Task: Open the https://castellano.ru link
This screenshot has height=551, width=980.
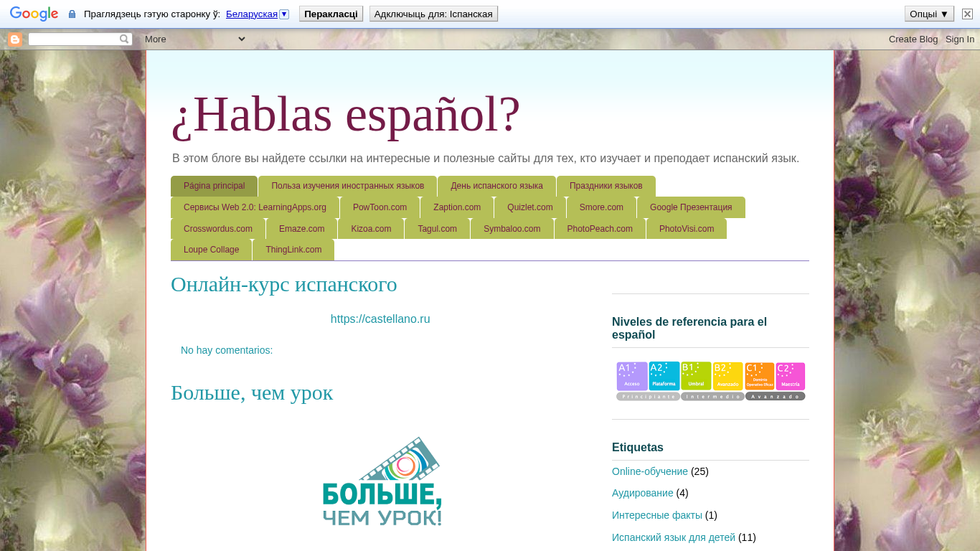Action: tap(380, 319)
